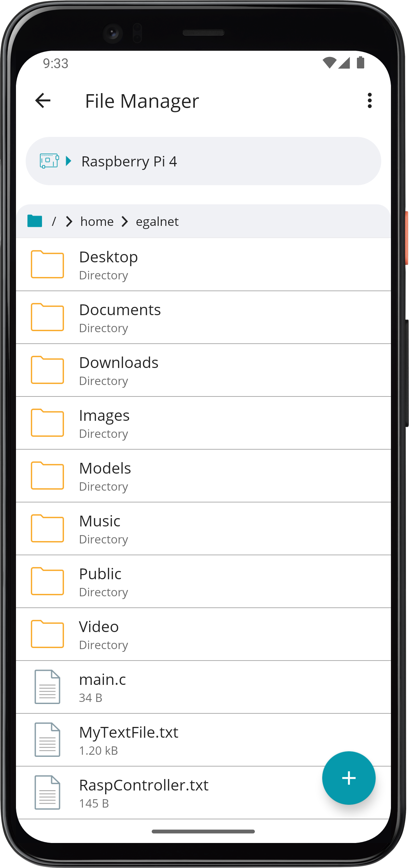The image size is (409, 868).
Task: Tap the Models folder icon
Action: [47, 475]
